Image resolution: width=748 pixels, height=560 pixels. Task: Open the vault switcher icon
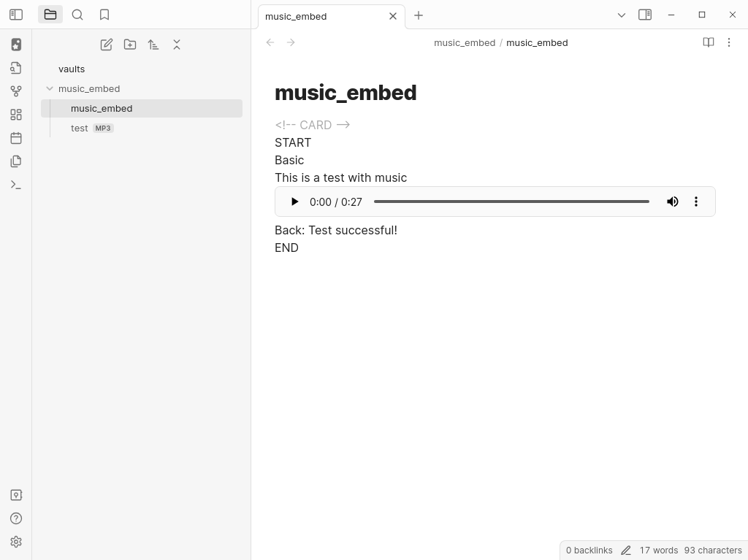click(x=16, y=495)
